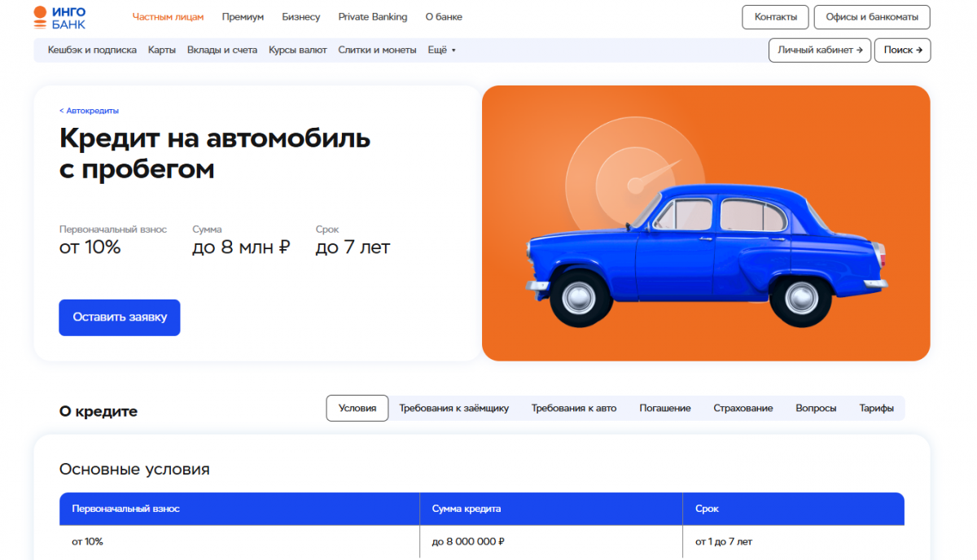This screenshot has height=560, width=977.
Task: Open "Курсы валют" menu item
Action: click(x=297, y=50)
